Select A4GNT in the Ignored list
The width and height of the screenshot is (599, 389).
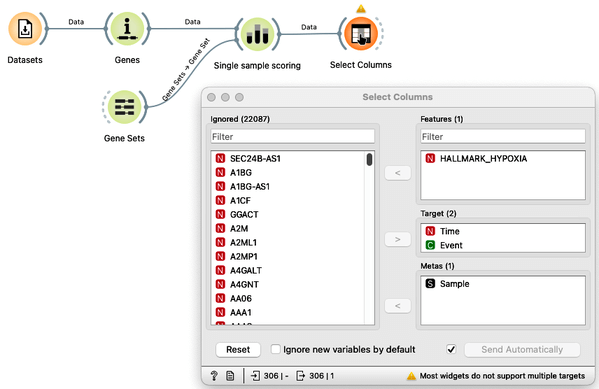coord(288,285)
